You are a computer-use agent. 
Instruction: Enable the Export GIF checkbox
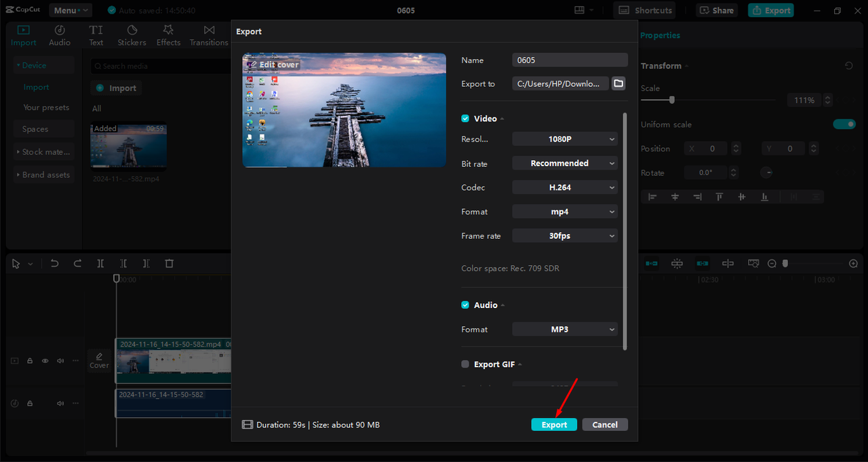465,364
